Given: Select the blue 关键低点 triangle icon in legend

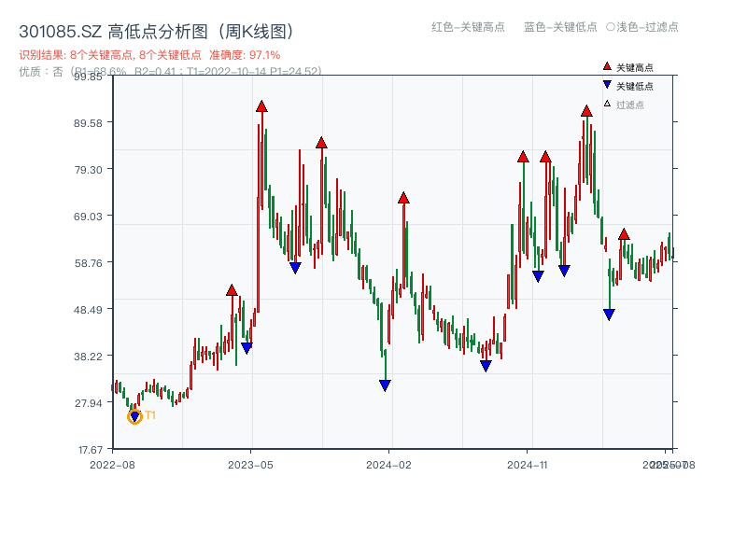Looking at the screenshot, I should point(607,84).
